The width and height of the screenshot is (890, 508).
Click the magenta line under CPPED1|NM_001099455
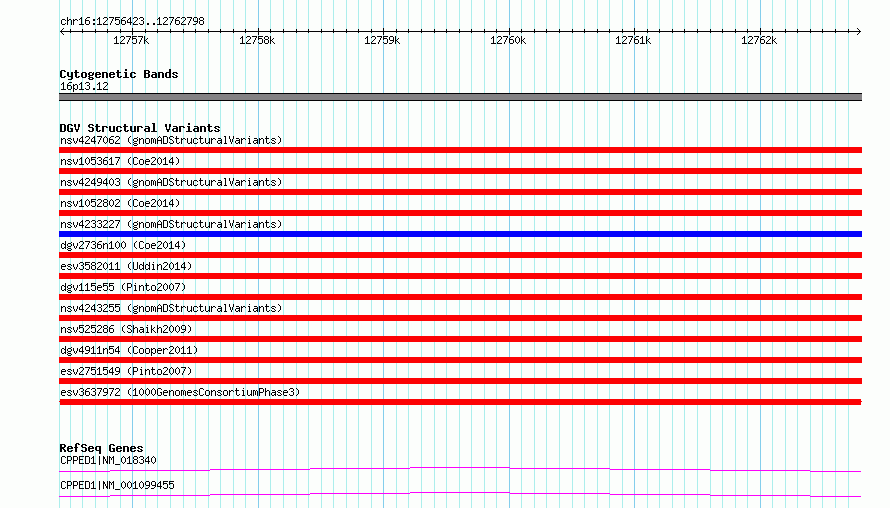[460, 494]
